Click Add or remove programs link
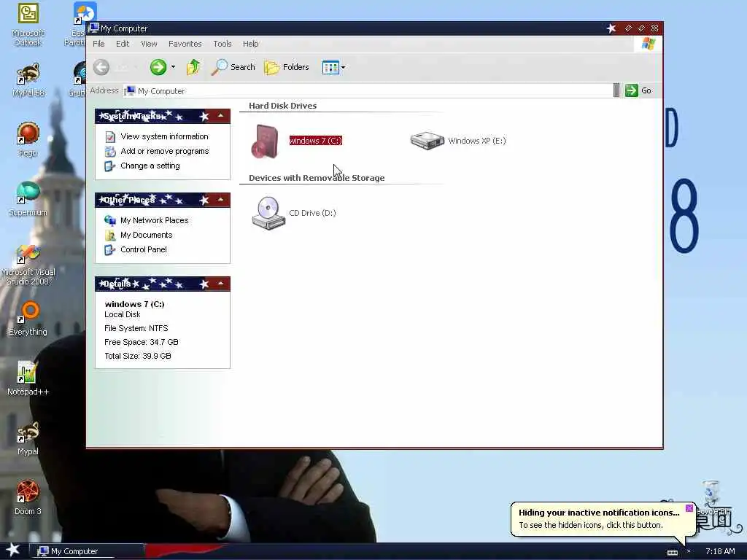The width and height of the screenshot is (747, 560). (165, 151)
